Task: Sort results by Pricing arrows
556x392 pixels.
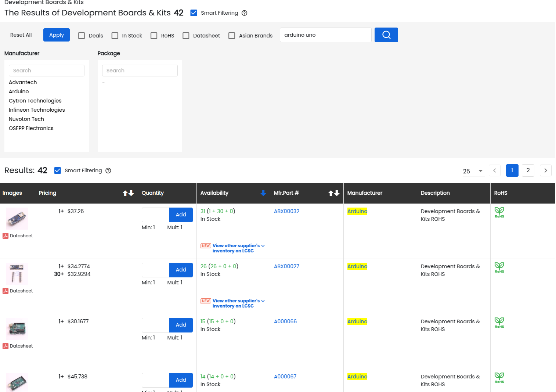Action: coord(128,193)
